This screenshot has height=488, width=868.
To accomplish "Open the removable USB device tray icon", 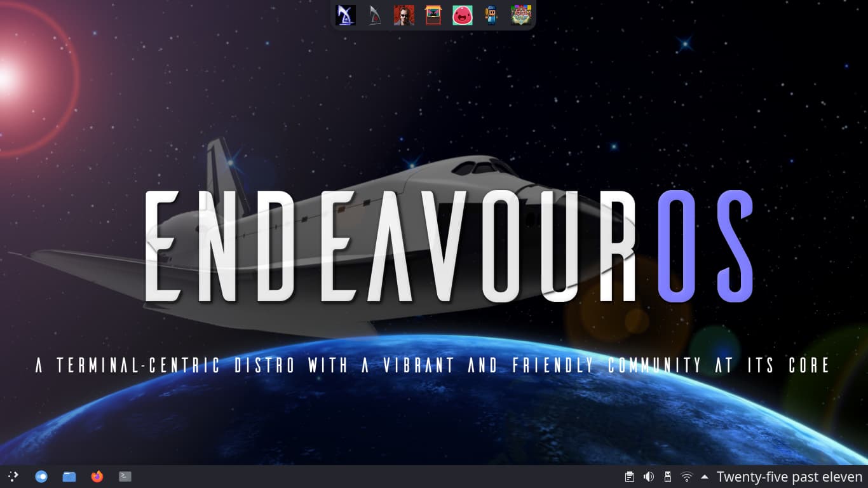I will point(667,477).
